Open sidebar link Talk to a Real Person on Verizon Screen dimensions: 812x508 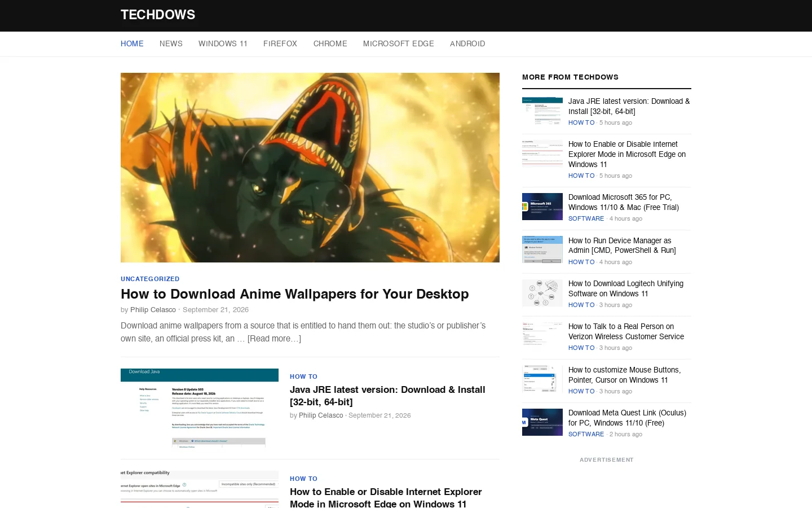(x=626, y=331)
